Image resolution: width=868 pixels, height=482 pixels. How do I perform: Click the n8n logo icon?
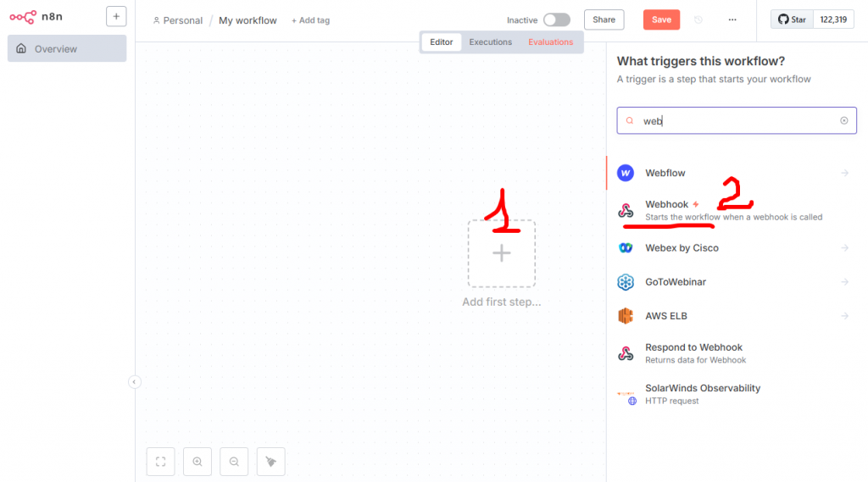coord(23,17)
